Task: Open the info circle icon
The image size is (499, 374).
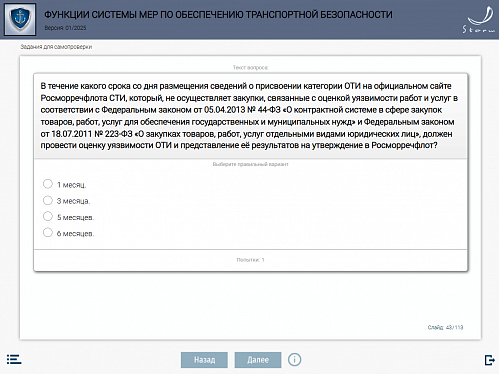Action: (x=294, y=360)
